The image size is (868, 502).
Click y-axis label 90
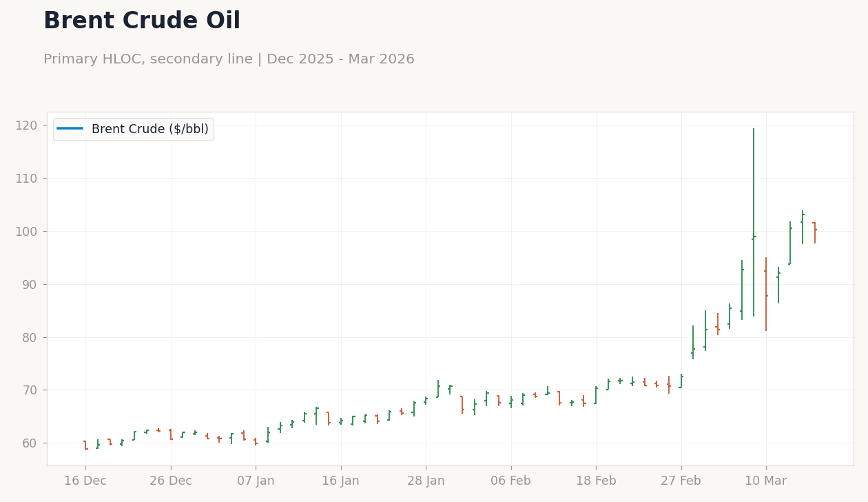[29, 284]
